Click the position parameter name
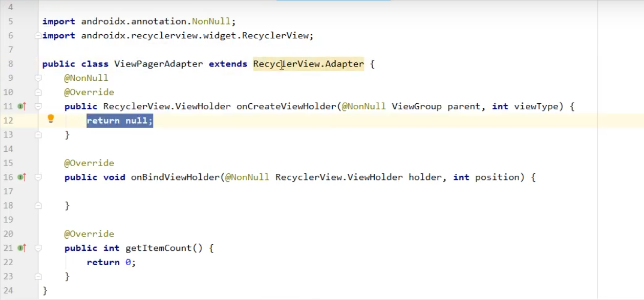644x300 pixels. 498,177
